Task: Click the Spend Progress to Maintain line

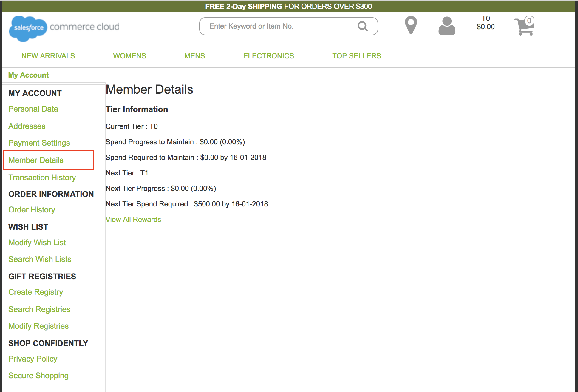Action: pos(175,142)
